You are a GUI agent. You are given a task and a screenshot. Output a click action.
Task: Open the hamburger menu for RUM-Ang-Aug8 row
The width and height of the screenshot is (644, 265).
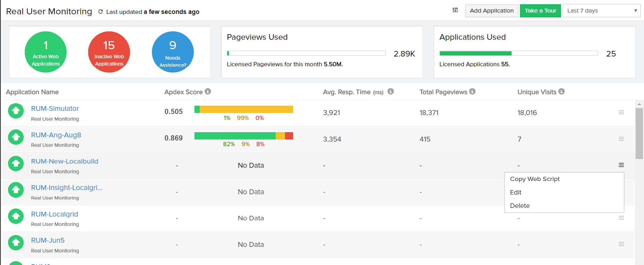pos(621,139)
